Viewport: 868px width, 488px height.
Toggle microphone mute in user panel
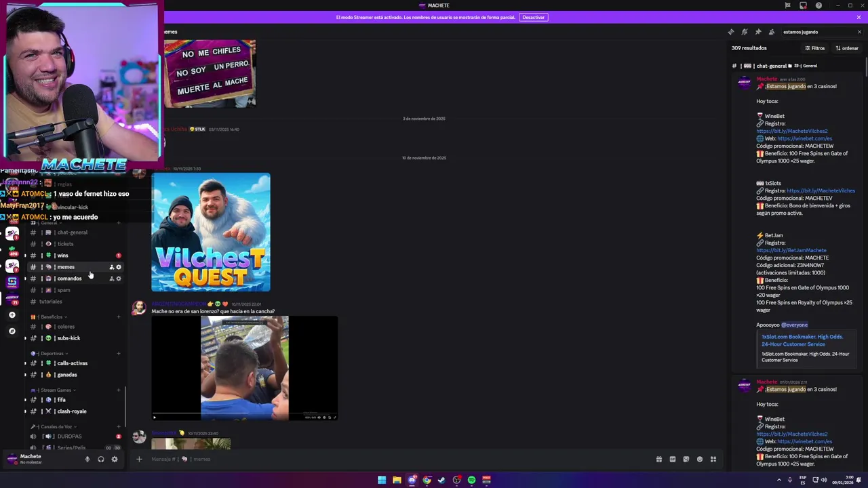pos(87,460)
